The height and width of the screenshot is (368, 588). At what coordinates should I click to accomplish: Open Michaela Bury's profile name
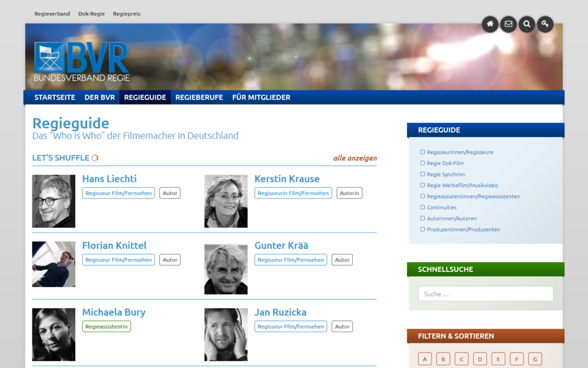click(114, 313)
